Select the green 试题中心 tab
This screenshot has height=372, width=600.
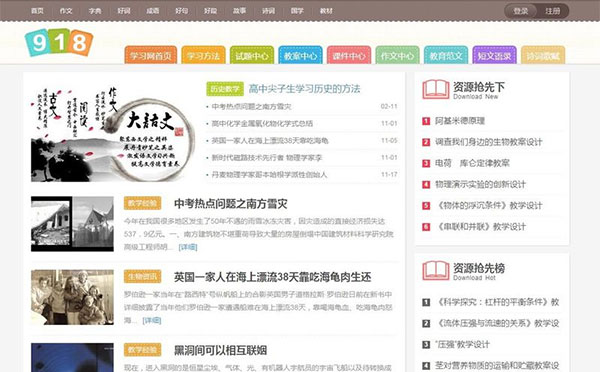click(252, 55)
